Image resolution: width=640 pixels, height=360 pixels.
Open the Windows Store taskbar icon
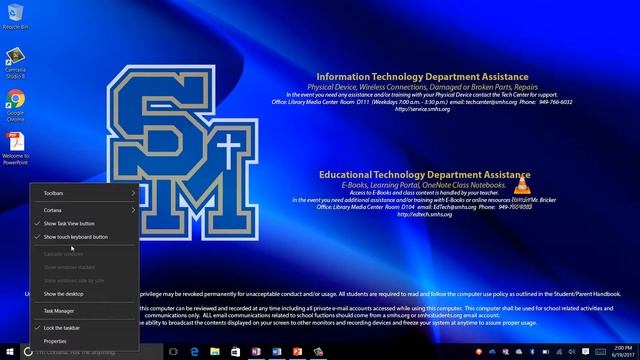[236, 351]
